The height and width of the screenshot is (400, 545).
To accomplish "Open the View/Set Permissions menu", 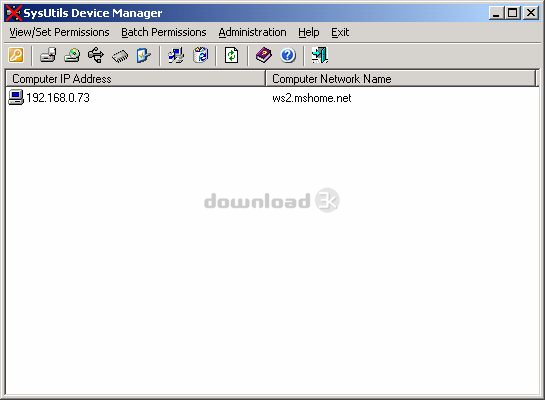I will [x=59, y=32].
